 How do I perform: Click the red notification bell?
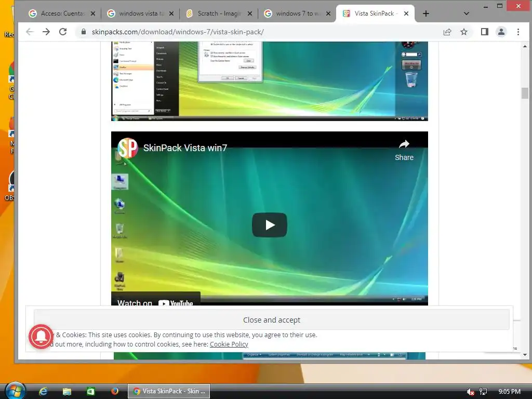pyautogui.click(x=41, y=337)
